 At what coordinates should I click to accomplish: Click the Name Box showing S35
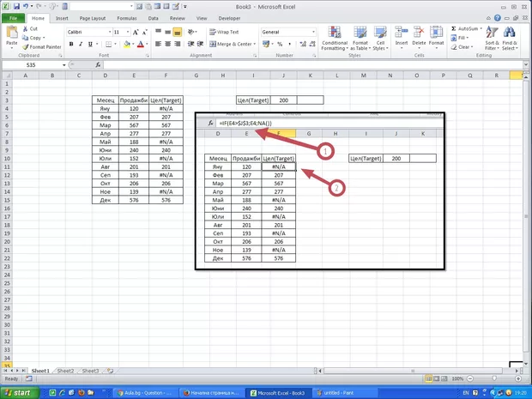pos(31,65)
